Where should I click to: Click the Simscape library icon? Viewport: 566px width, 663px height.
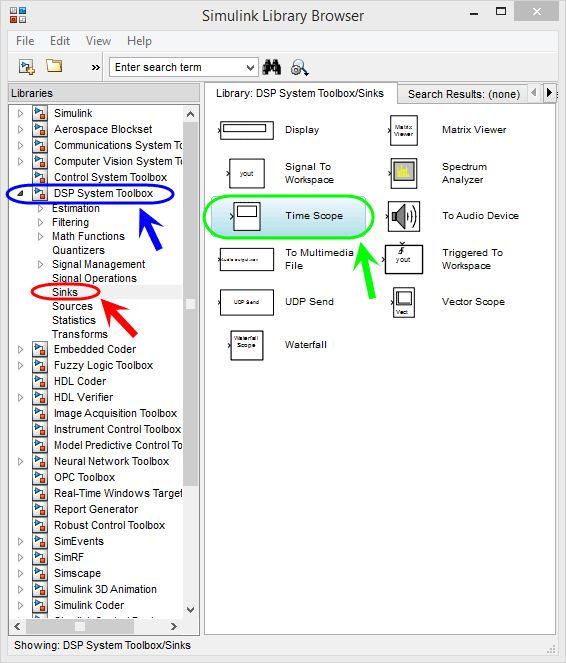click(x=40, y=573)
